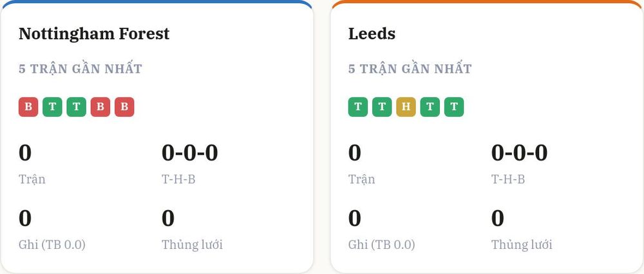Click Nottingham Forest's last red B badge
Image resolution: width=644 pixels, height=274 pixels.
click(x=124, y=107)
